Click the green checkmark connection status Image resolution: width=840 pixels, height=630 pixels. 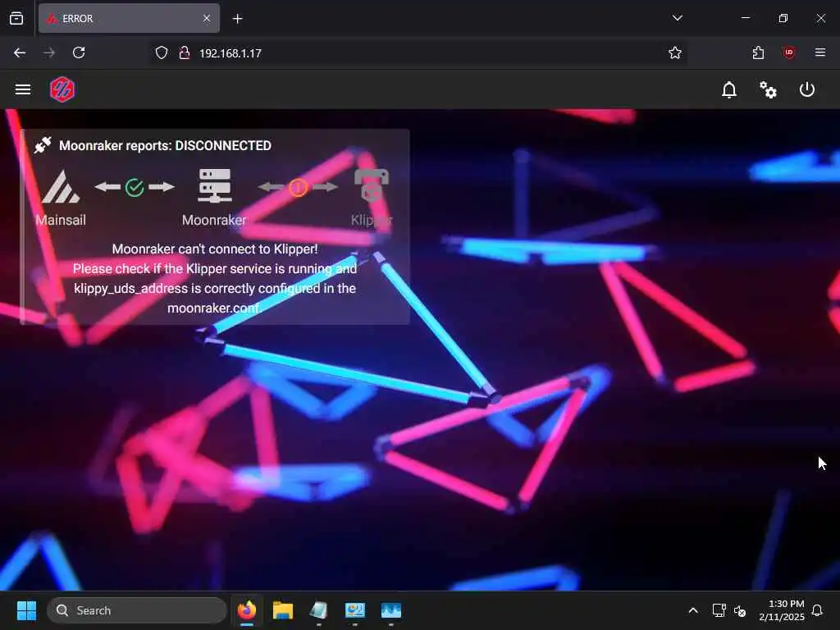tap(135, 188)
